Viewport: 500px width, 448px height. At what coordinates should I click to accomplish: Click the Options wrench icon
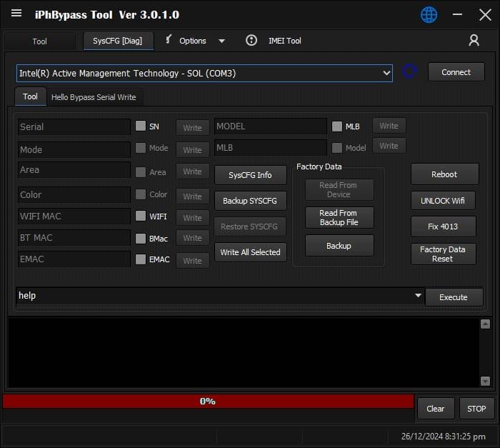(169, 39)
